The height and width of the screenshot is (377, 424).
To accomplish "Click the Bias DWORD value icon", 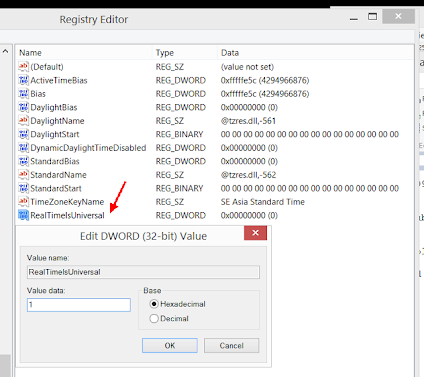I will [x=23, y=94].
